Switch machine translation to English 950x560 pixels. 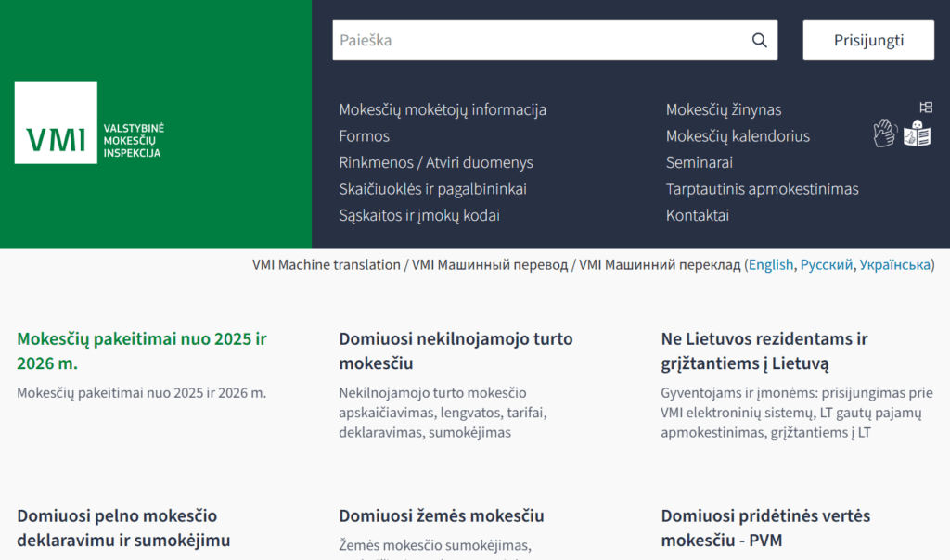coord(771,264)
